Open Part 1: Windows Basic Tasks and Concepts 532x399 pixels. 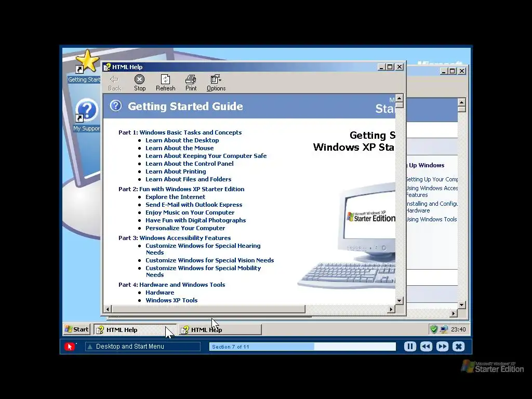[x=180, y=132]
